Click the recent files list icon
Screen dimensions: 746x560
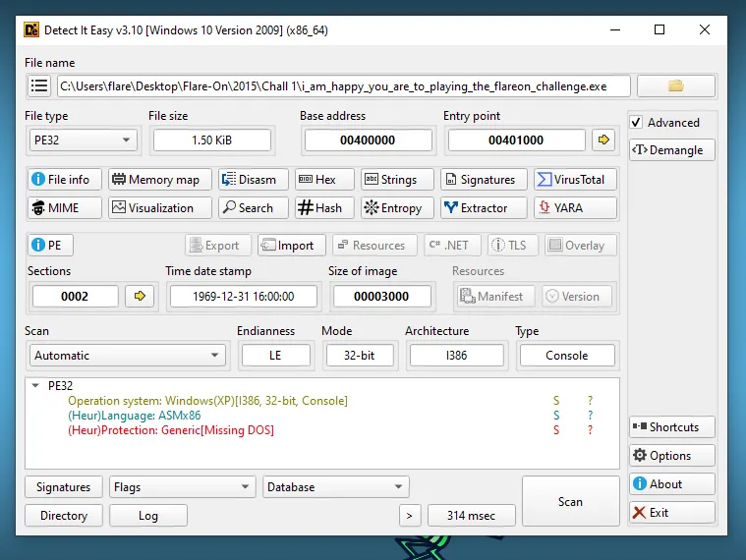(x=39, y=86)
